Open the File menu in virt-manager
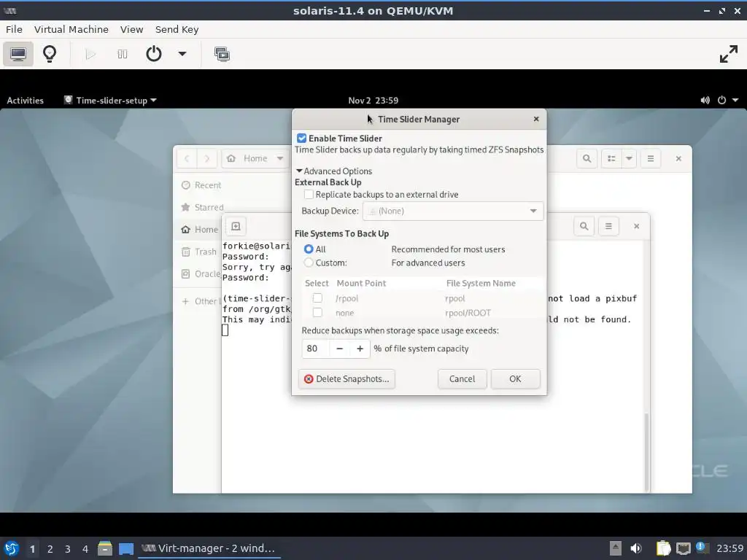 tap(15, 29)
